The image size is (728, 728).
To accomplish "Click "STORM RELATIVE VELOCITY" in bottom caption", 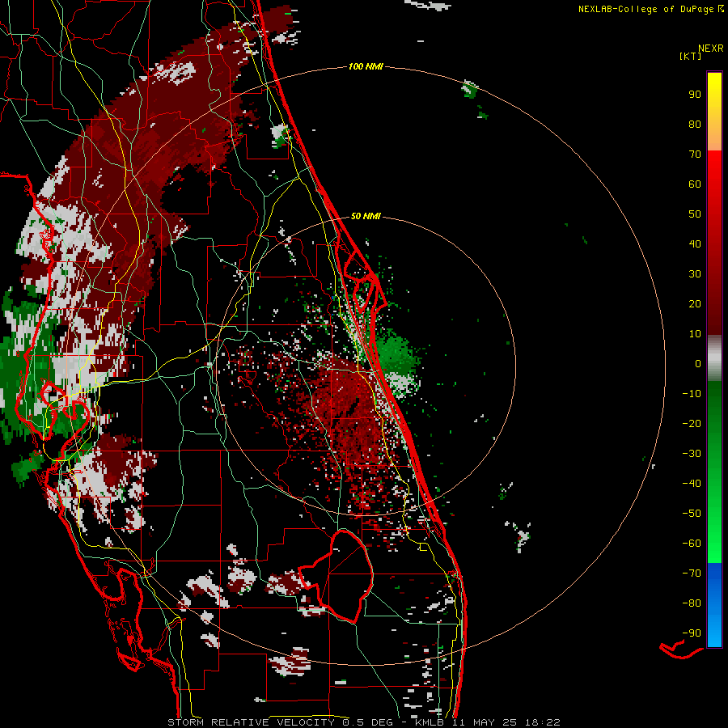I will (x=251, y=722).
